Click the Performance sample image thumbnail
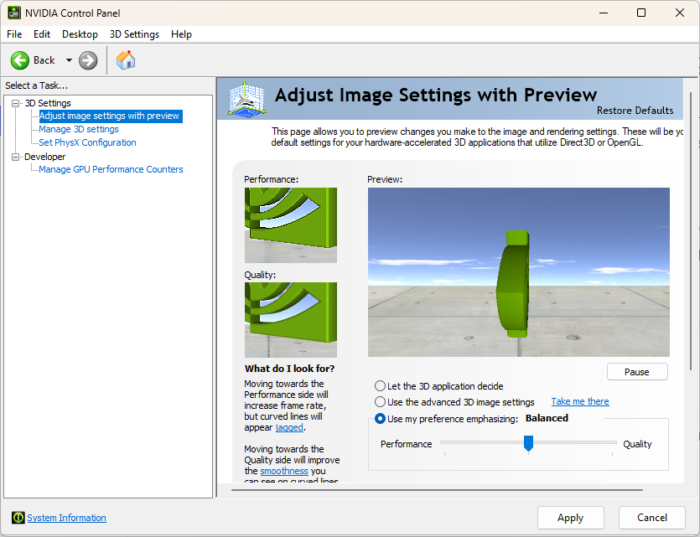700x537 pixels. click(x=290, y=225)
